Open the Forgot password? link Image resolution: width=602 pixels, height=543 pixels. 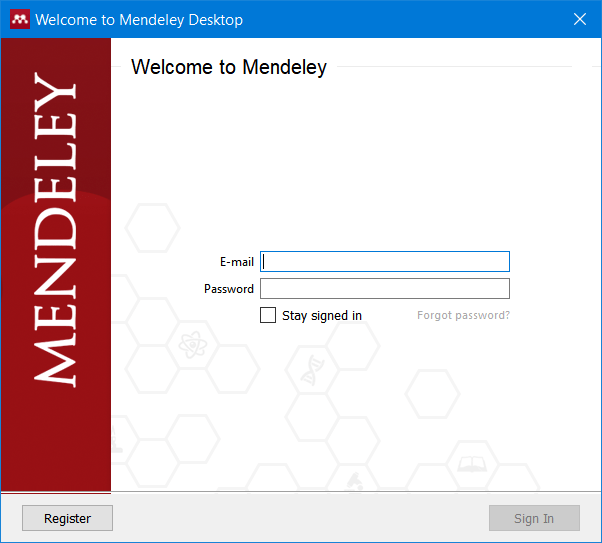[x=463, y=316]
